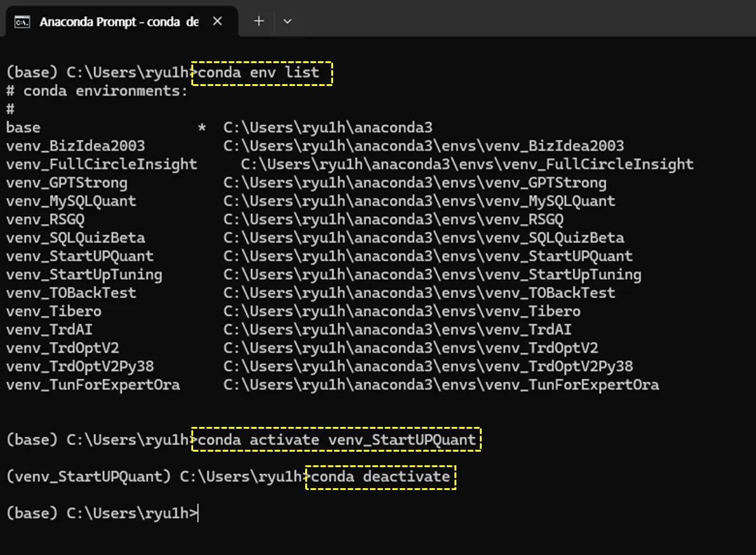Viewport: 756px width, 555px height.
Task: Close the Anaconda Prompt tab
Action: click(x=217, y=21)
